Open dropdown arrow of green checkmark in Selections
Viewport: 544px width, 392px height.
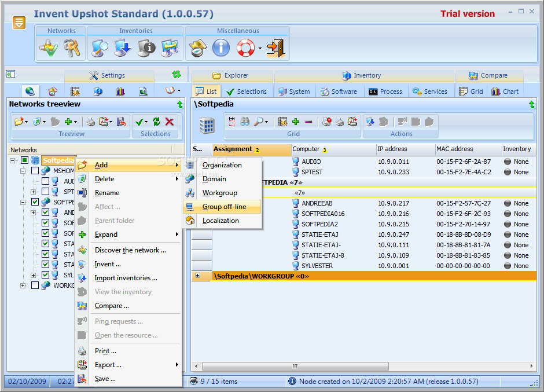tap(146, 122)
